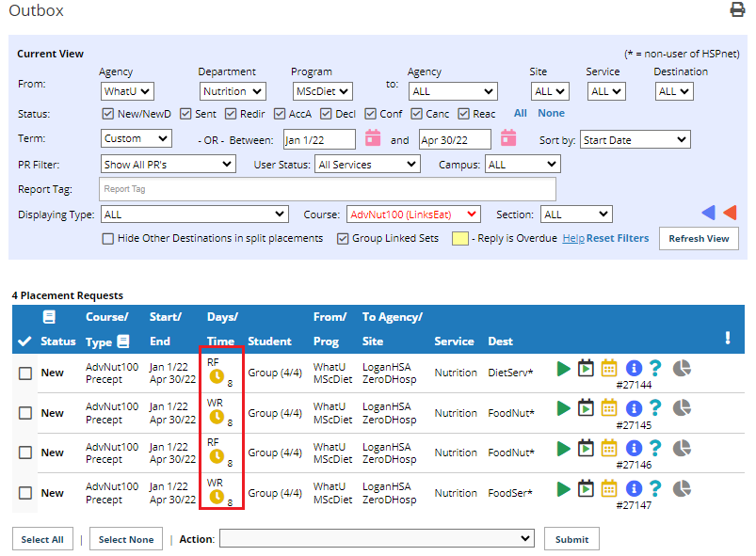Uncheck the Group Linked Sets checkbox
756x556 pixels.
[343, 239]
